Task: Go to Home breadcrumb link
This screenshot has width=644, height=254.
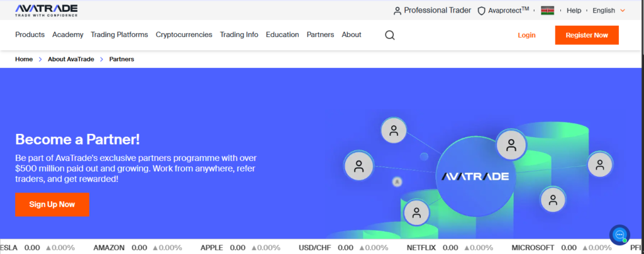Action: [x=24, y=59]
